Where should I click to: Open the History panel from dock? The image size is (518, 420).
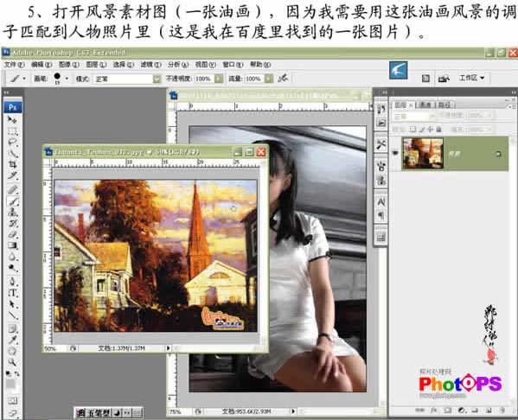point(381,109)
